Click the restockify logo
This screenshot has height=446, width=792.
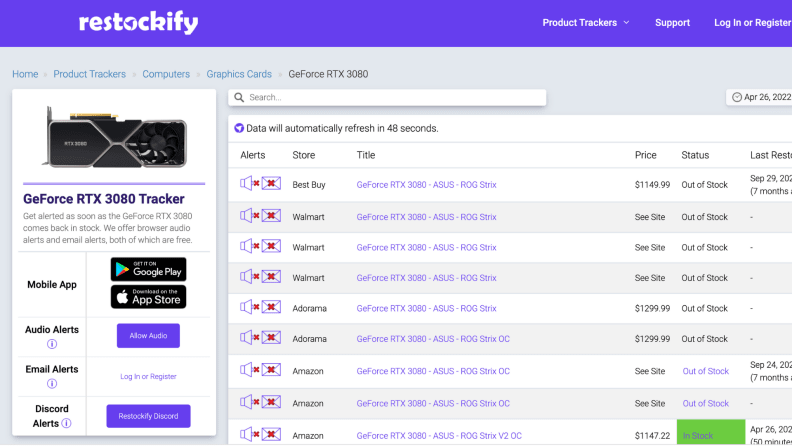[x=138, y=23]
